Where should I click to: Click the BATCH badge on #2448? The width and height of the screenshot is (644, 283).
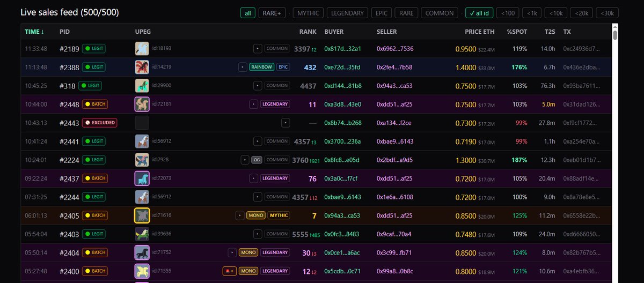[x=95, y=105]
